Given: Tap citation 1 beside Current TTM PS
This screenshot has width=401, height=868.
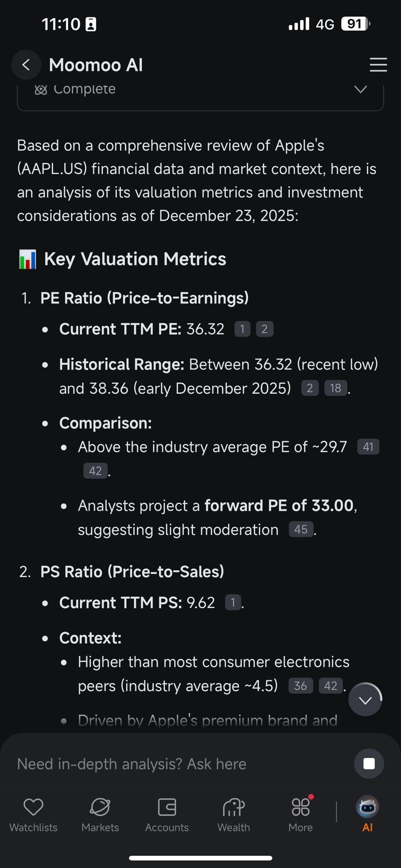Looking at the screenshot, I should (x=233, y=602).
